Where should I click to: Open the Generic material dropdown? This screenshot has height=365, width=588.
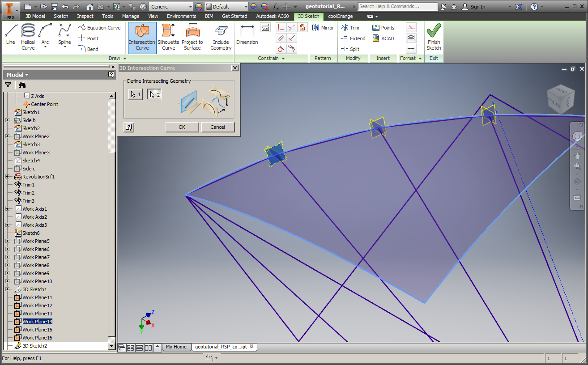coord(190,6)
